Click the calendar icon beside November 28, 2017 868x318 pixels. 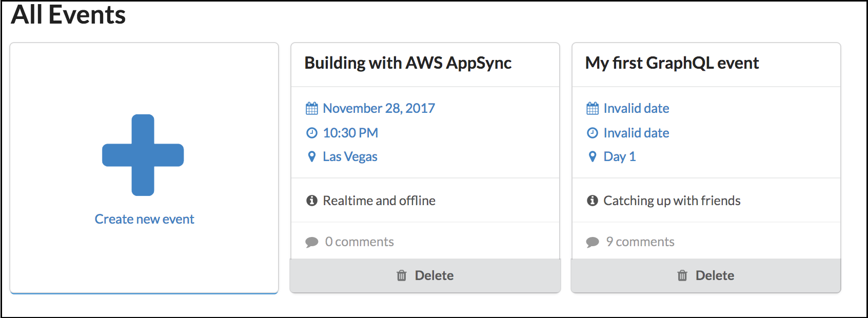(x=312, y=109)
